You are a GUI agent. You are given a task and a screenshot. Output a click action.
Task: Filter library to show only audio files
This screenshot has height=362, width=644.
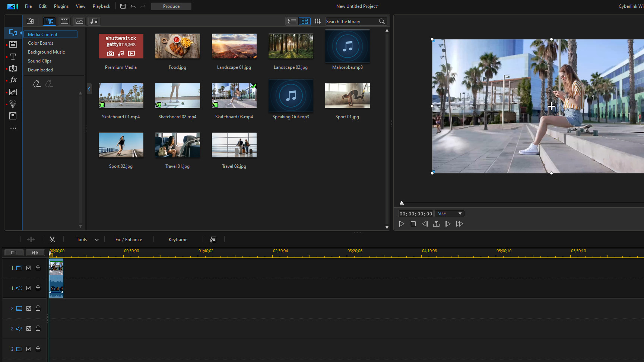pos(94,21)
